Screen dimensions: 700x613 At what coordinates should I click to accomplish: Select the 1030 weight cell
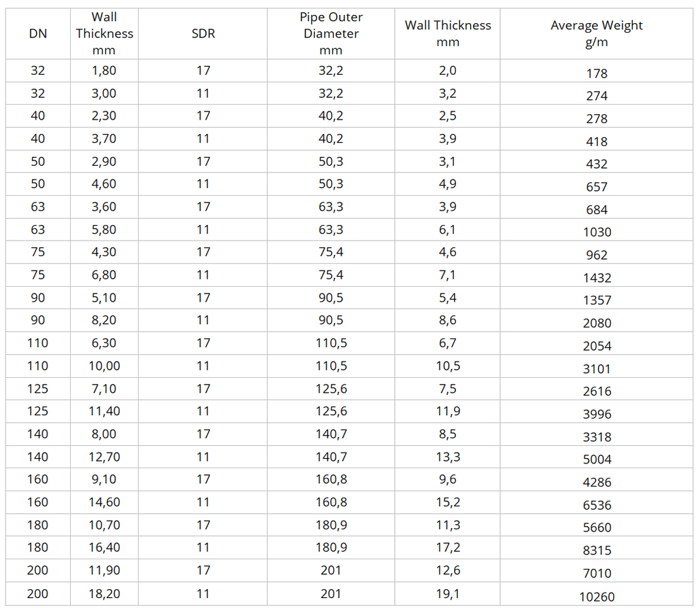597,232
